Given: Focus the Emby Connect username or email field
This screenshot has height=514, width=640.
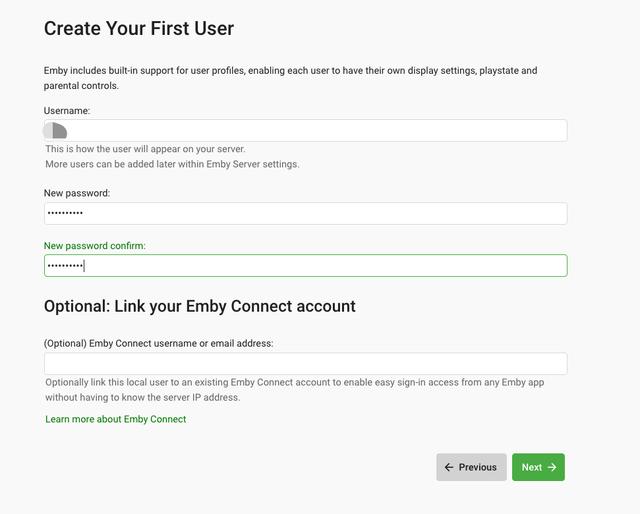Looking at the screenshot, I should click(305, 364).
